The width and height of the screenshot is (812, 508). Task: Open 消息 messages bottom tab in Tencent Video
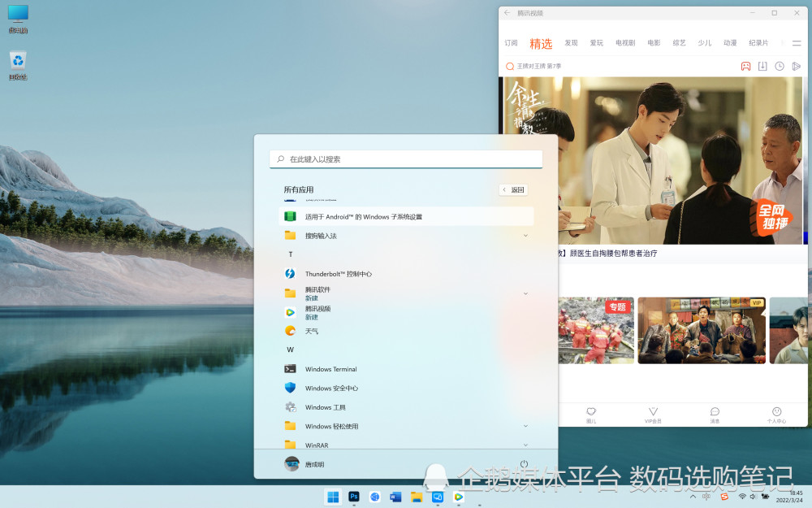coord(715,415)
